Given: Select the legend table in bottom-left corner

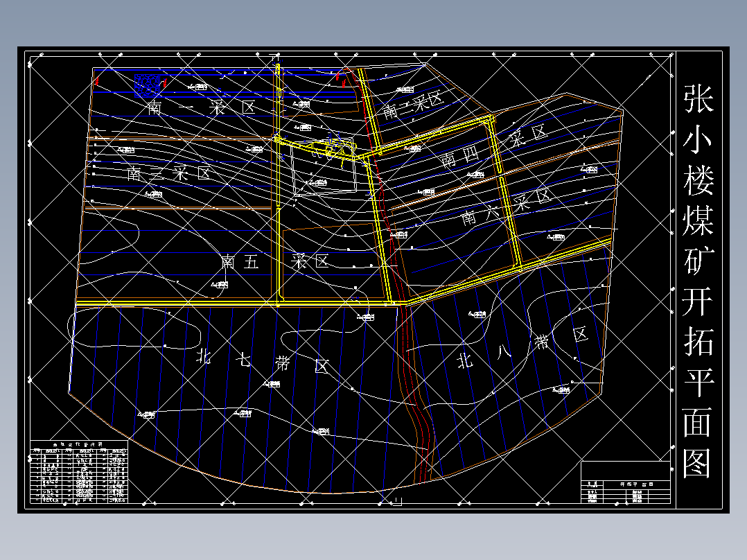Looking at the screenshot, I should (x=79, y=472).
